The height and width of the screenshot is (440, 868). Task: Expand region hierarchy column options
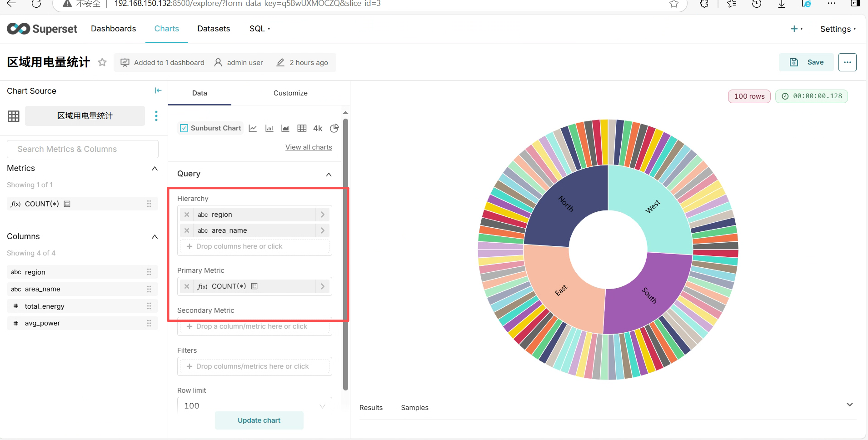click(323, 215)
